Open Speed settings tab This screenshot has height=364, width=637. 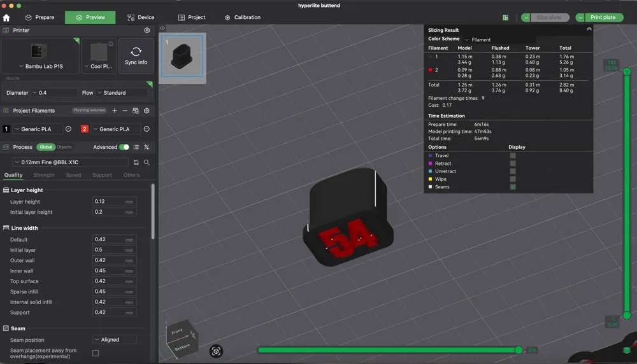point(73,175)
